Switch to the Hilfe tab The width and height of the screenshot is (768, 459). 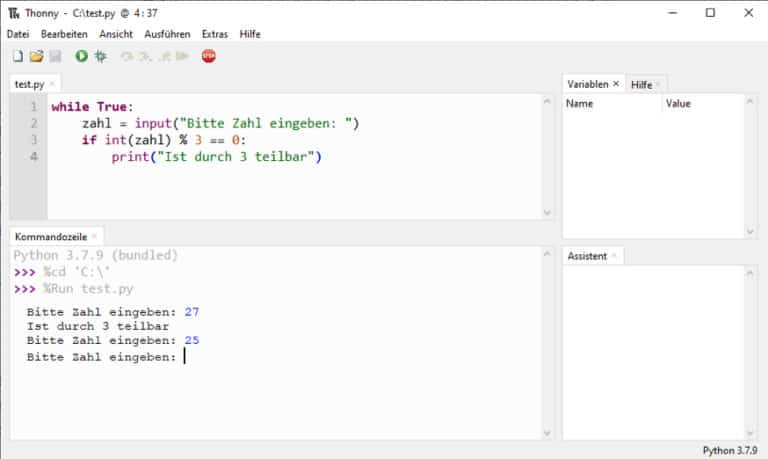641,85
